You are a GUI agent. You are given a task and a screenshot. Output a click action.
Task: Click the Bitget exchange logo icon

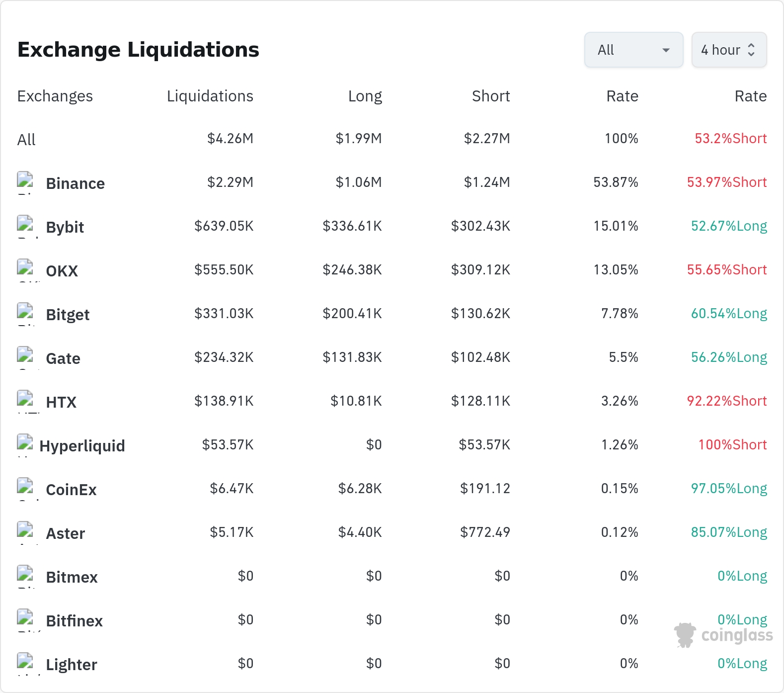[x=25, y=314]
